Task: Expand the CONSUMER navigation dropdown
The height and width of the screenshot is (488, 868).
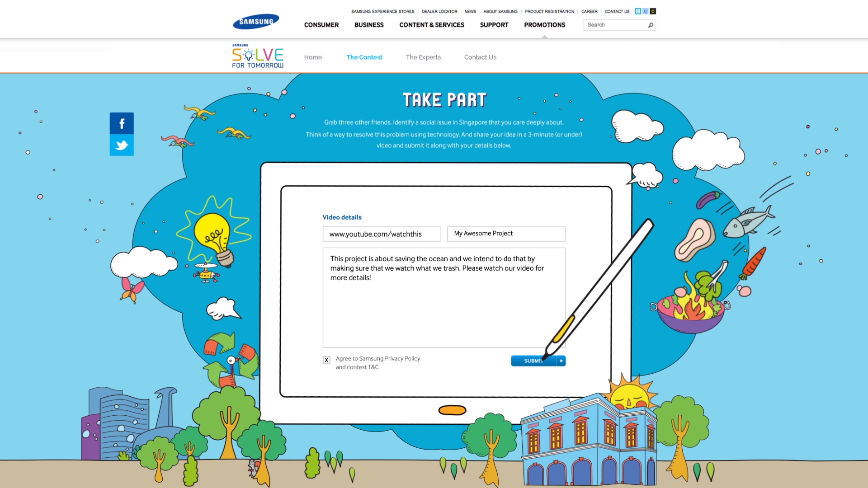Action: 321,24
